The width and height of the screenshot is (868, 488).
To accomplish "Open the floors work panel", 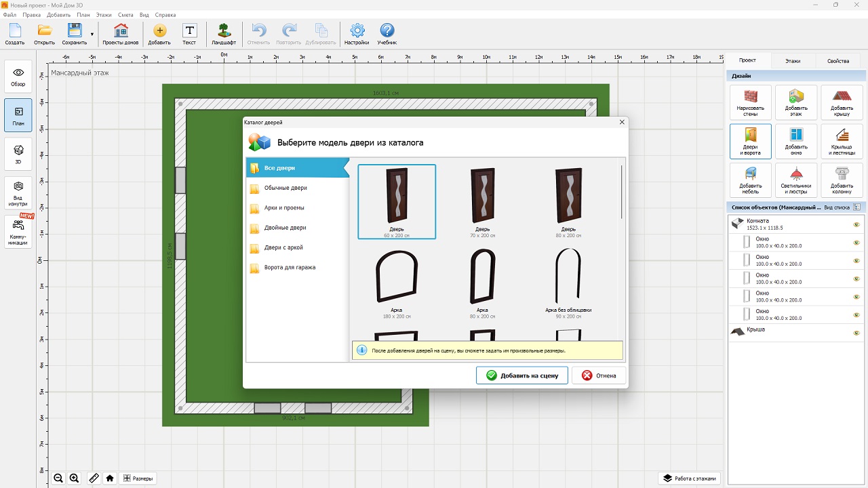I will 689,478.
